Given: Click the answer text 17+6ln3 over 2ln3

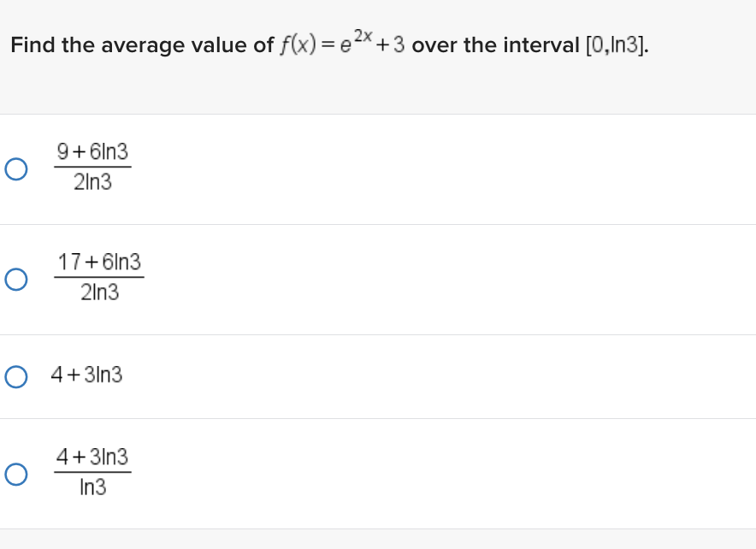Looking at the screenshot, I should click(100, 277).
